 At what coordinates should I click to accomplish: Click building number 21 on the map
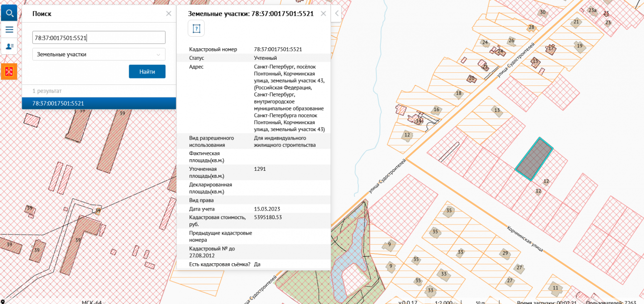576,22
